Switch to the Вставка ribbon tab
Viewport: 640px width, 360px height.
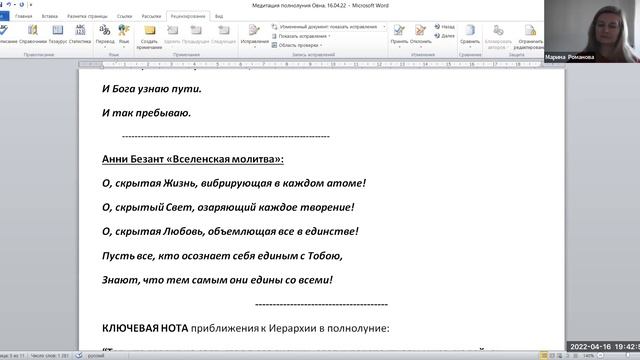(x=50, y=16)
